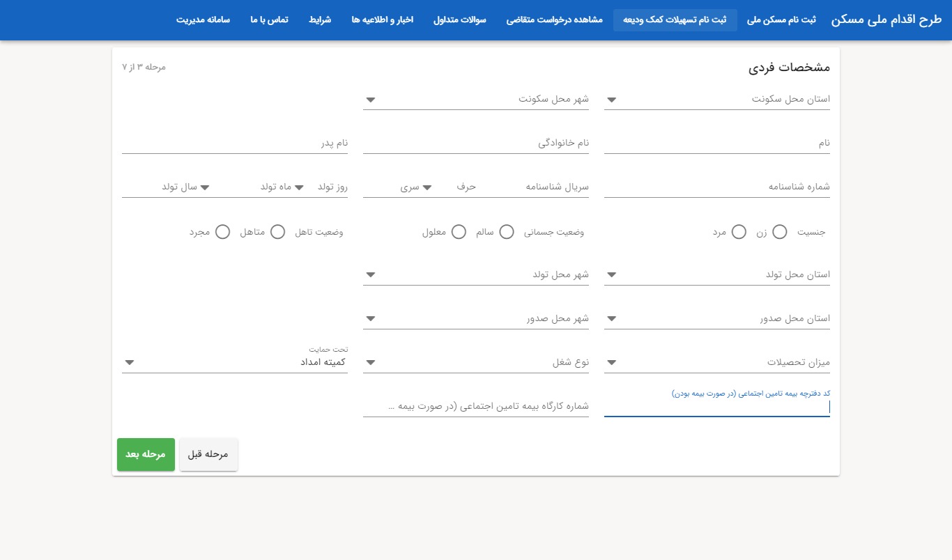
Task: Go to تماس با ما page
Action: point(270,20)
